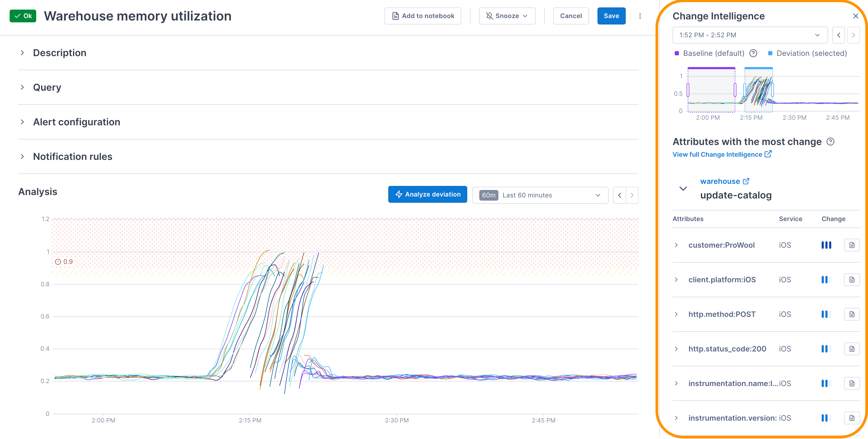Click the green Ok status badge
868x439 pixels.
point(23,15)
